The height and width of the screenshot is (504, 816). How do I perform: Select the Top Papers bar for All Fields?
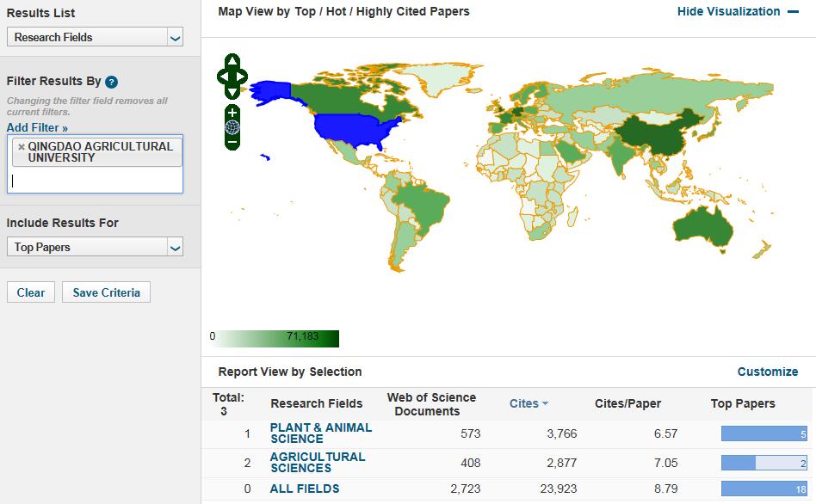(x=764, y=489)
